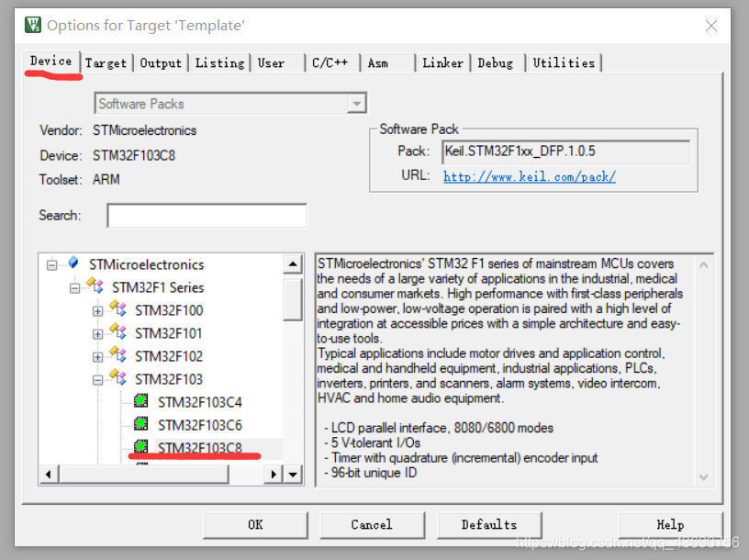The width and height of the screenshot is (749, 560).
Task: Click into the Search input field
Action: click(207, 216)
